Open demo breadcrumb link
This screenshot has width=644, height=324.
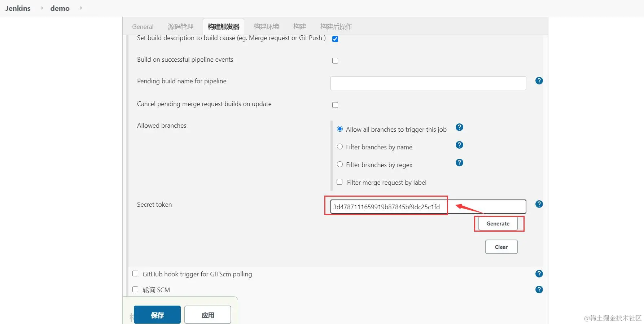(x=60, y=8)
